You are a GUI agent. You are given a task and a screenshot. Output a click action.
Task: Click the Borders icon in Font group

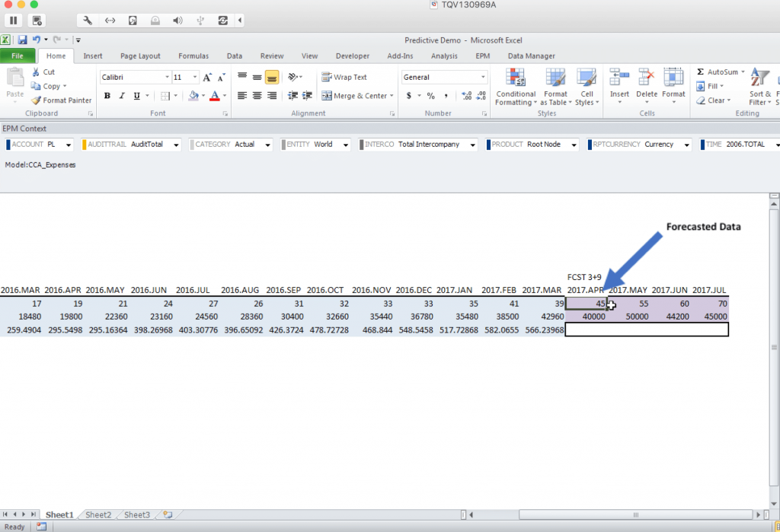[x=165, y=96]
